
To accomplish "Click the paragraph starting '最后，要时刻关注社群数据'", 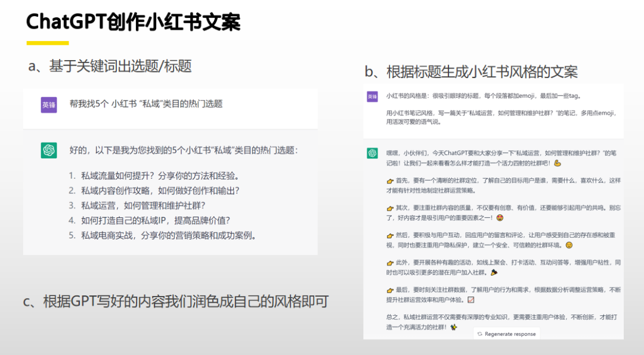I will [x=503, y=295].
